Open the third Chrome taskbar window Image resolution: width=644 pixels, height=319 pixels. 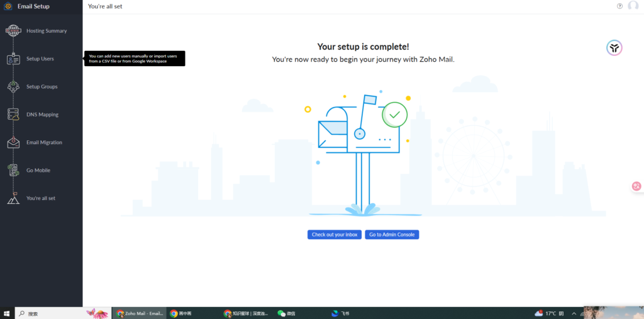247,313
